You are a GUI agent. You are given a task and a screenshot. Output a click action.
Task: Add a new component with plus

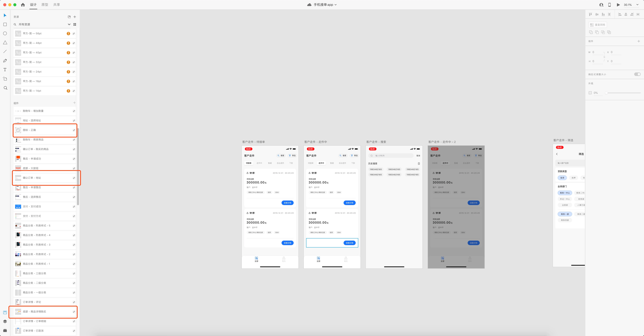(x=74, y=103)
